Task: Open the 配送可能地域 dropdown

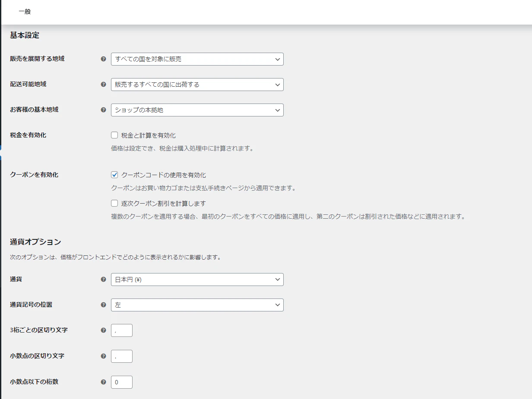Action: 197,85
